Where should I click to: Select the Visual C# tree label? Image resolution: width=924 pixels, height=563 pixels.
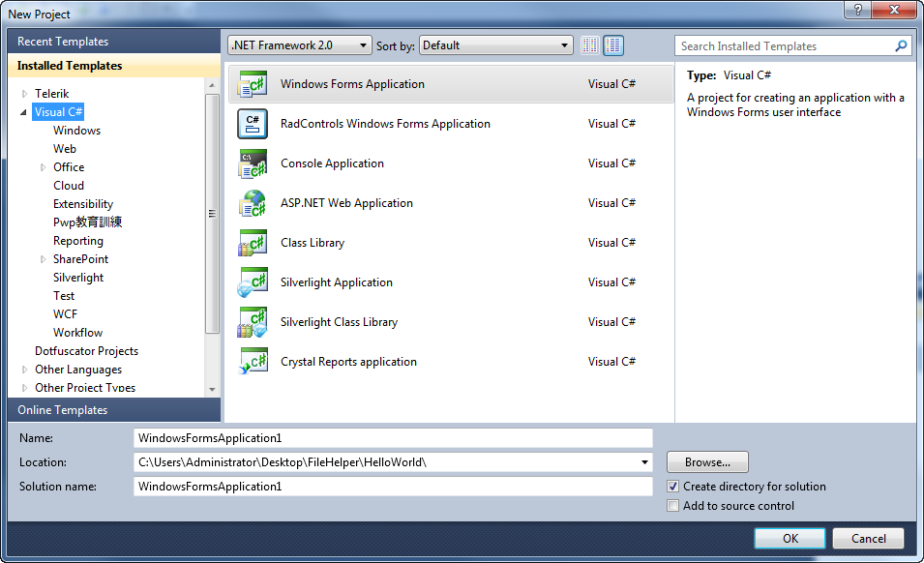point(58,112)
